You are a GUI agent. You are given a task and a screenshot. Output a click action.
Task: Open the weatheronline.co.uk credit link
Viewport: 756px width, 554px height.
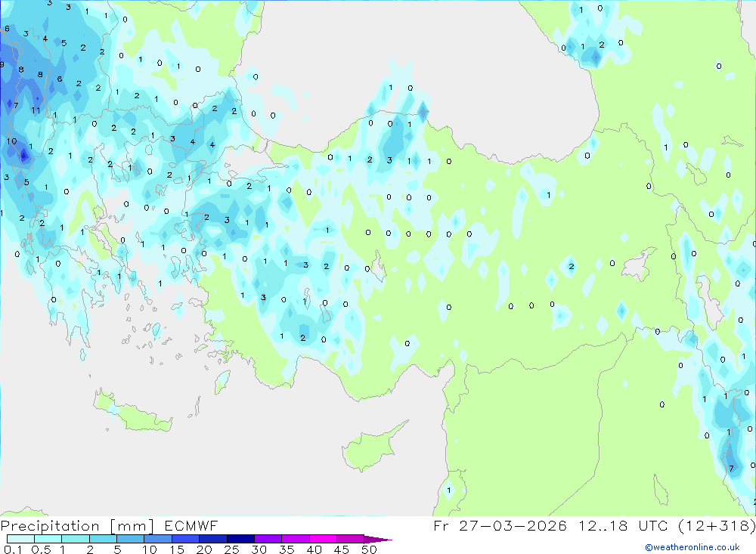[692, 547]
